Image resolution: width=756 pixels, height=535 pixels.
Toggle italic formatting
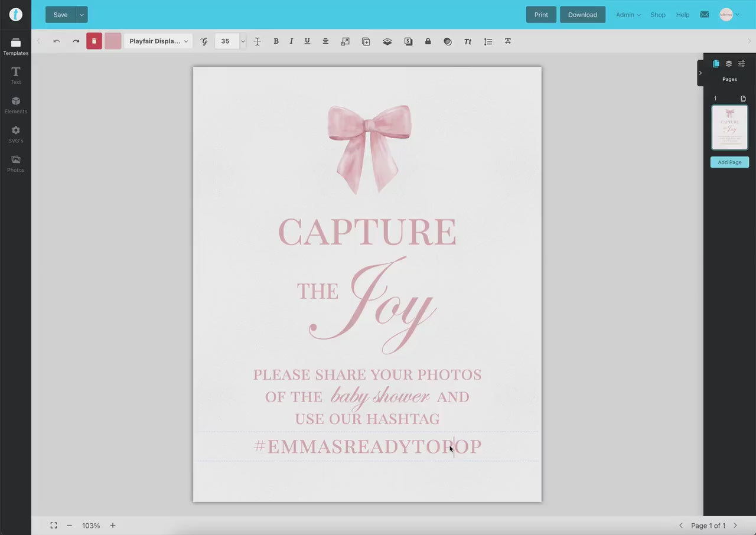[x=291, y=41]
